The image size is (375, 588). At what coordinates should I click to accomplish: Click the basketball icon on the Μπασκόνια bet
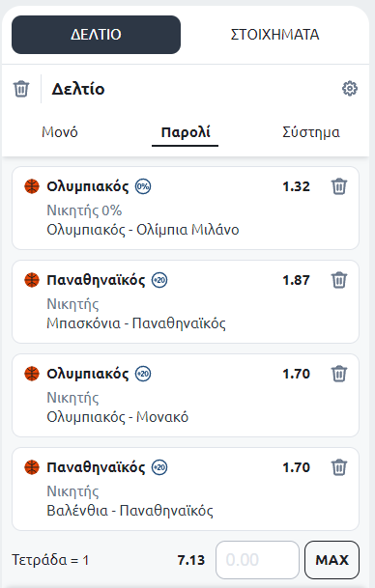coord(32,280)
